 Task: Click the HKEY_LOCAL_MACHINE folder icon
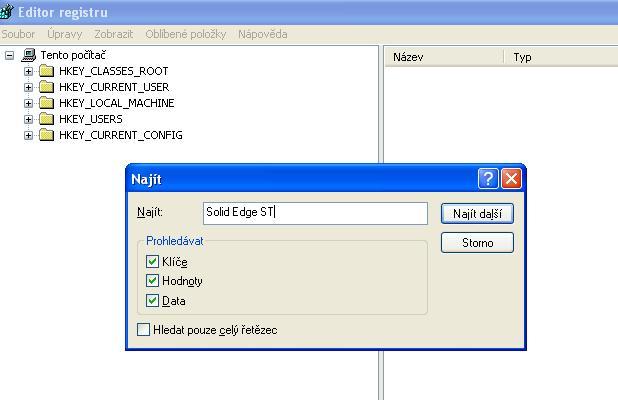tap(47, 103)
